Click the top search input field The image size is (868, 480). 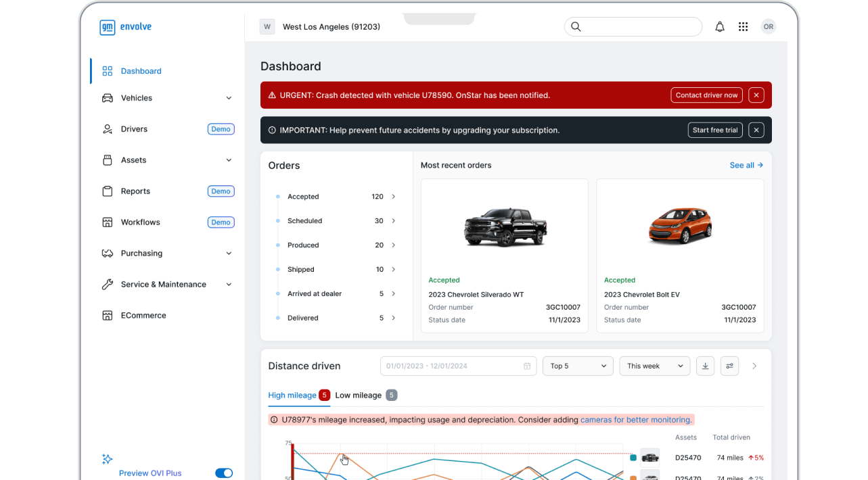pos(639,27)
